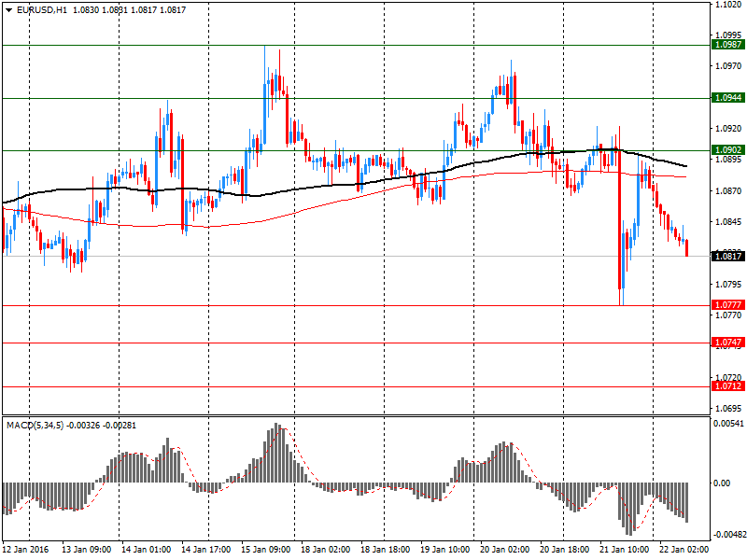
Task: Click the 18 Jan 18:00 time label
Action: (x=385, y=550)
